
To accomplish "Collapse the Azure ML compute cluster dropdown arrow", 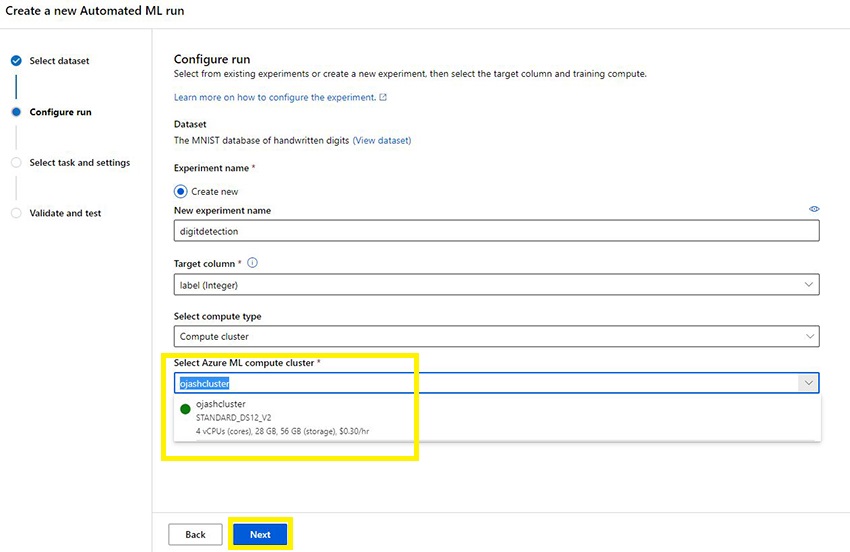I will pyautogui.click(x=806, y=383).
